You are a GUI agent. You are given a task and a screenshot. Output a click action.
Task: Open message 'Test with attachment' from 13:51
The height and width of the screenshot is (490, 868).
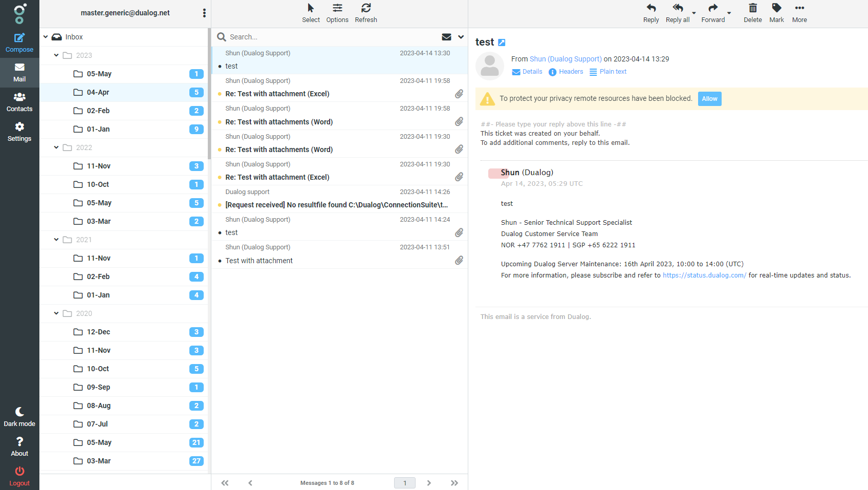point(340,254)
